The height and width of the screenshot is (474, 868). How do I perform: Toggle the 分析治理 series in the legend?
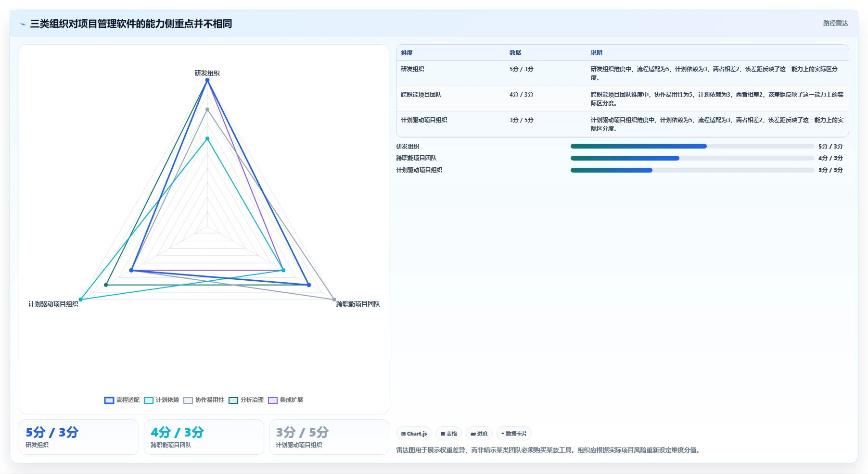coord(246,400)
